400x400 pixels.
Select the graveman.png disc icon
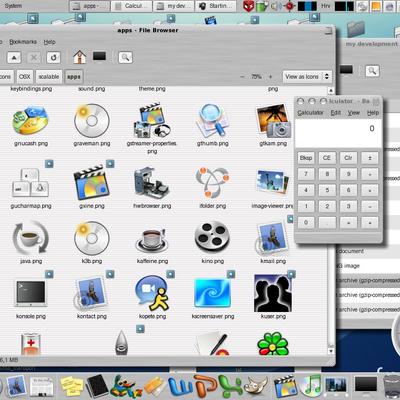92,121
